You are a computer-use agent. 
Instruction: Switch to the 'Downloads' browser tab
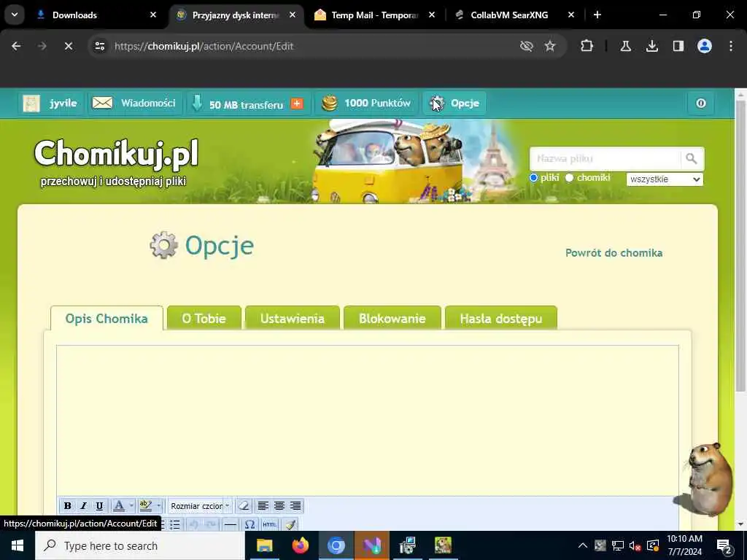96,15
